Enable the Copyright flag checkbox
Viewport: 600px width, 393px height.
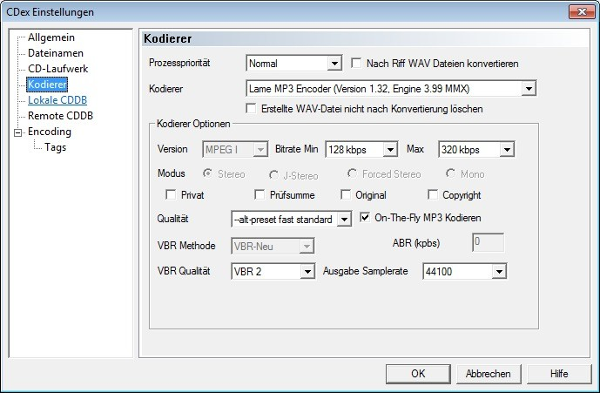[x=432, y=195]
